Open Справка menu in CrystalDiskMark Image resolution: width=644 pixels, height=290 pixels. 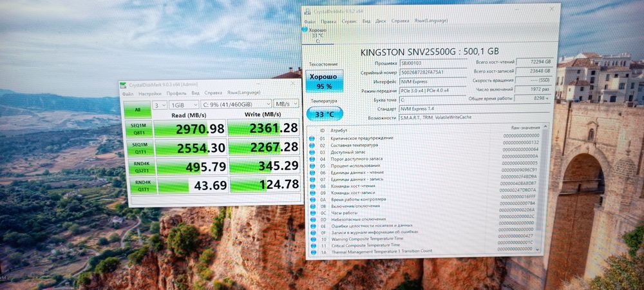(213, 93)
